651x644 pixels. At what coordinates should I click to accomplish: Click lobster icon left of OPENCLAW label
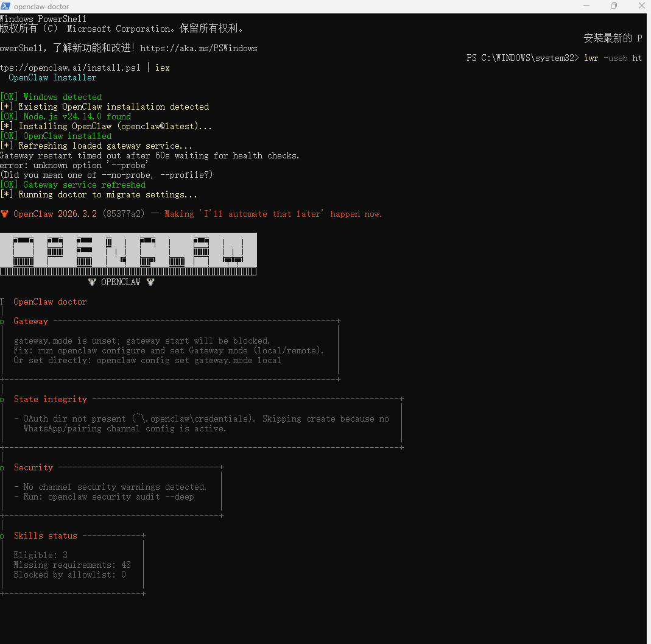pos(92,282)
